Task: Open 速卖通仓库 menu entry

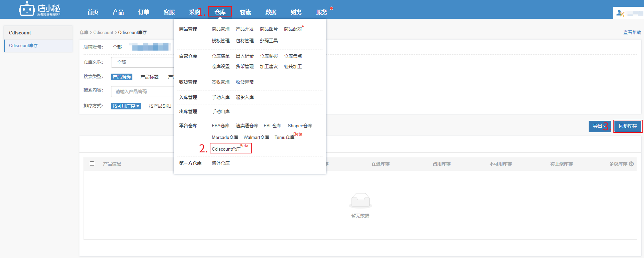Action: [247, 126]
